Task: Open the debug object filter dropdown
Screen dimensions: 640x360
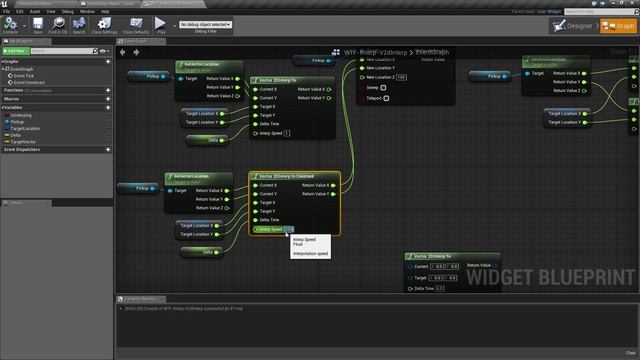Action: click(x=206, y=24)
